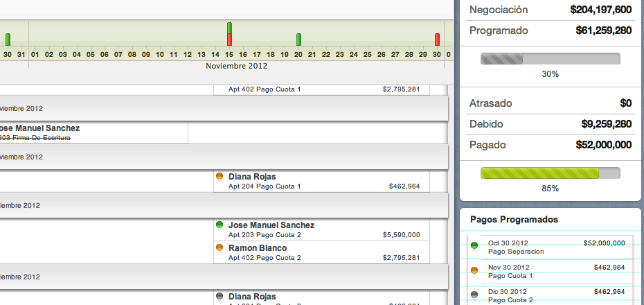Screen dimensions: 644x305
Task: Click orange status dot next to Ramon Blanco
Action: pos(220,247)
